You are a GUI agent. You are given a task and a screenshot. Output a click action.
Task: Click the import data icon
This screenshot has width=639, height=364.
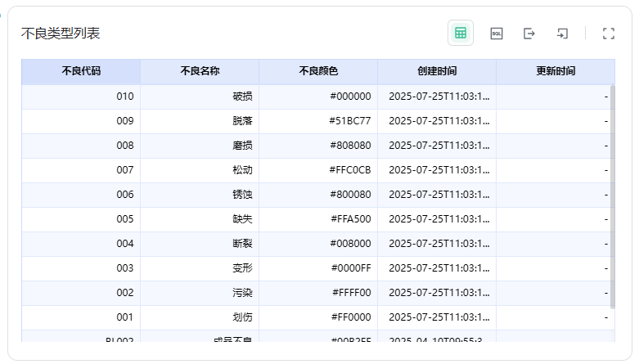(562, 34)
